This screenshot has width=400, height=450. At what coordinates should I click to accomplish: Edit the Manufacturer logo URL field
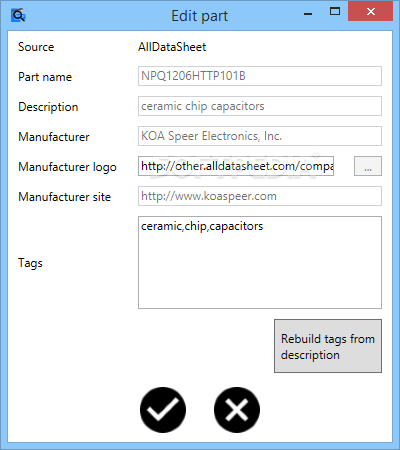(x=236, y=166)
